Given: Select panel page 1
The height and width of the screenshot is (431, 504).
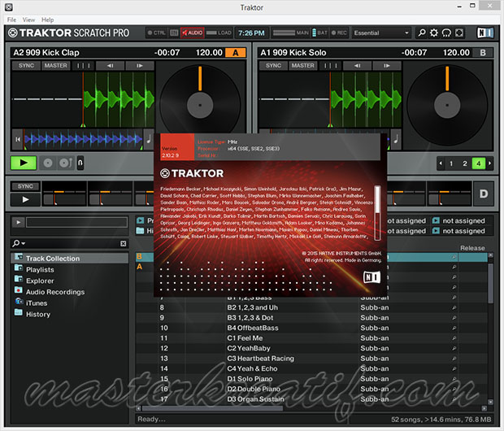Looking at the screenshot, I should pyautogui.click(x=451, y=163).
